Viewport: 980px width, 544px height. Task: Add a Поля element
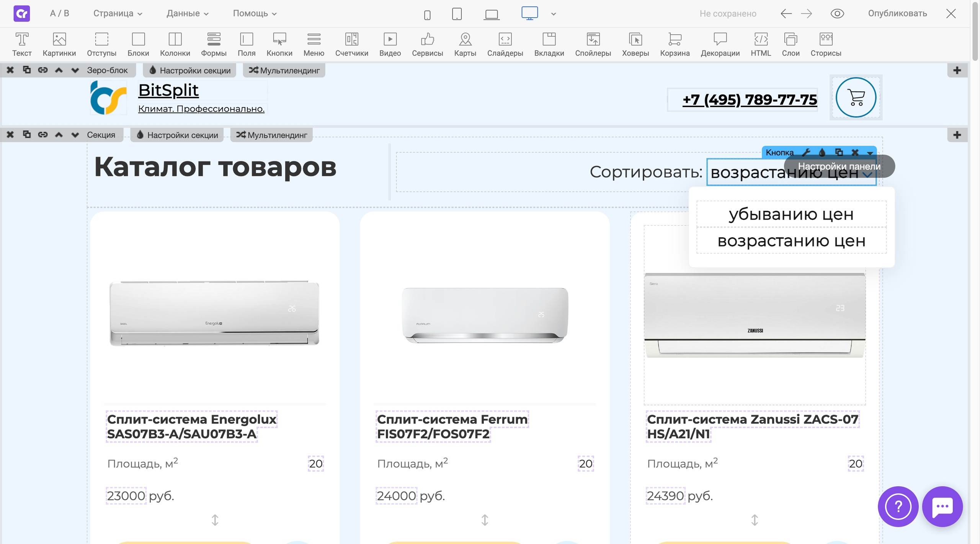pyautogui.click(x=247, y=44)
